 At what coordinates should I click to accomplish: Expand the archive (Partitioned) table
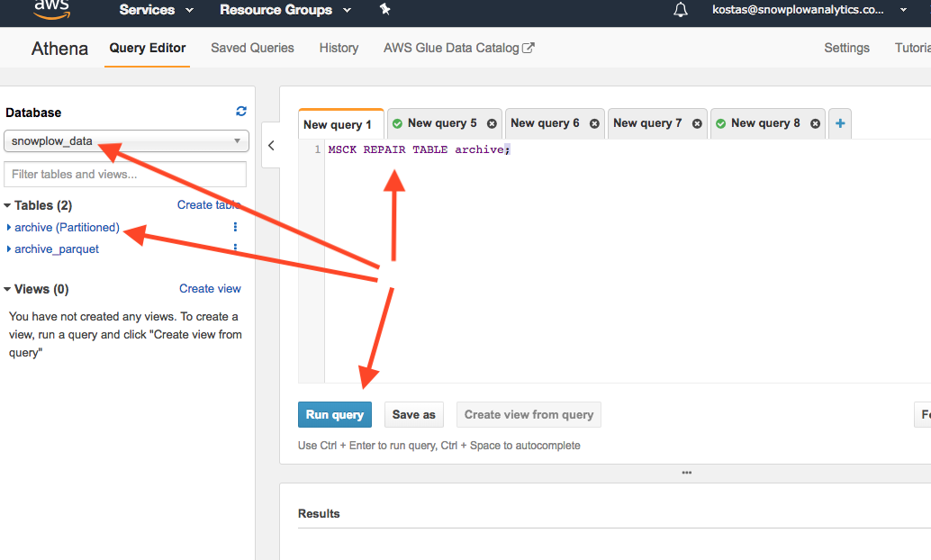[x=9, y=228]
